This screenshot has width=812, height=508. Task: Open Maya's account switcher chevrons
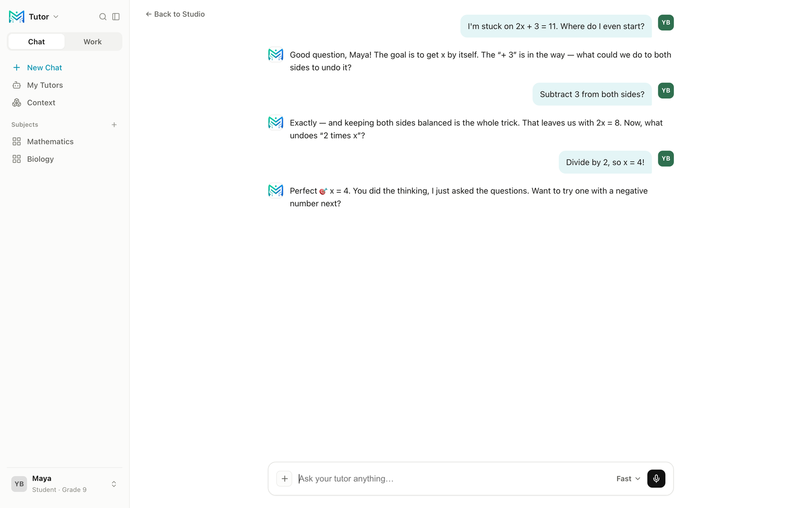tap(114, 484)
